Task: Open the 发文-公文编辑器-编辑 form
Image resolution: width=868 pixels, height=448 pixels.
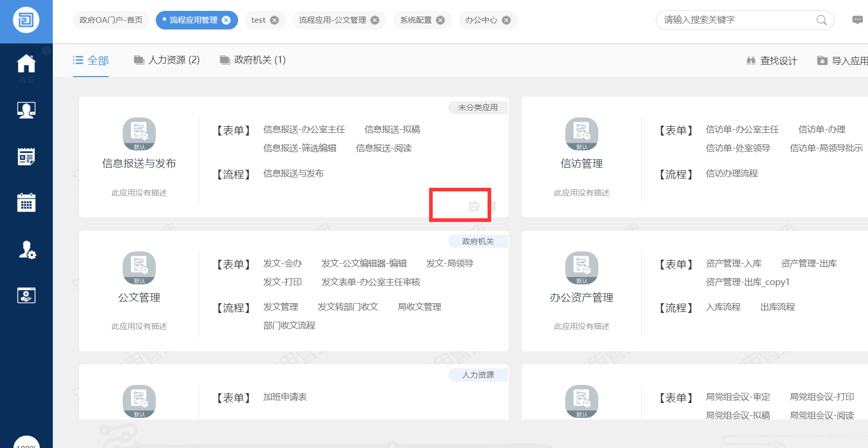Action: pyautogui.click(x=364, y=263)
